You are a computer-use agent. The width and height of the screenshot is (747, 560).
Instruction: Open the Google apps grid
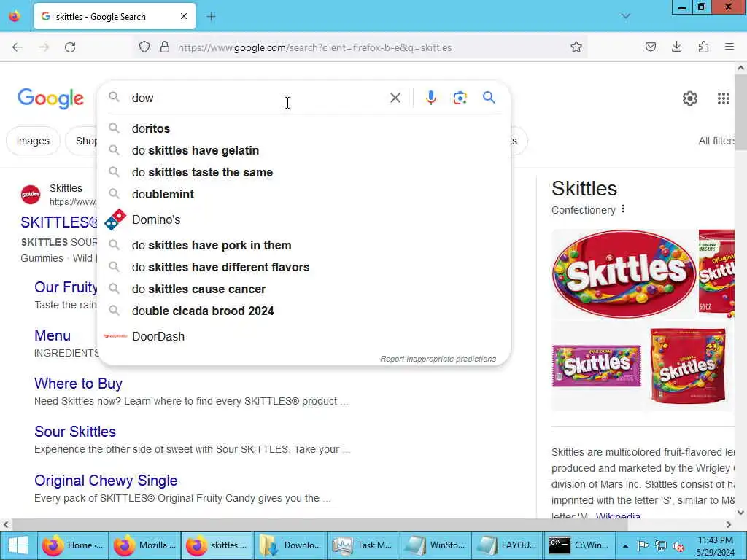point(724,98)
